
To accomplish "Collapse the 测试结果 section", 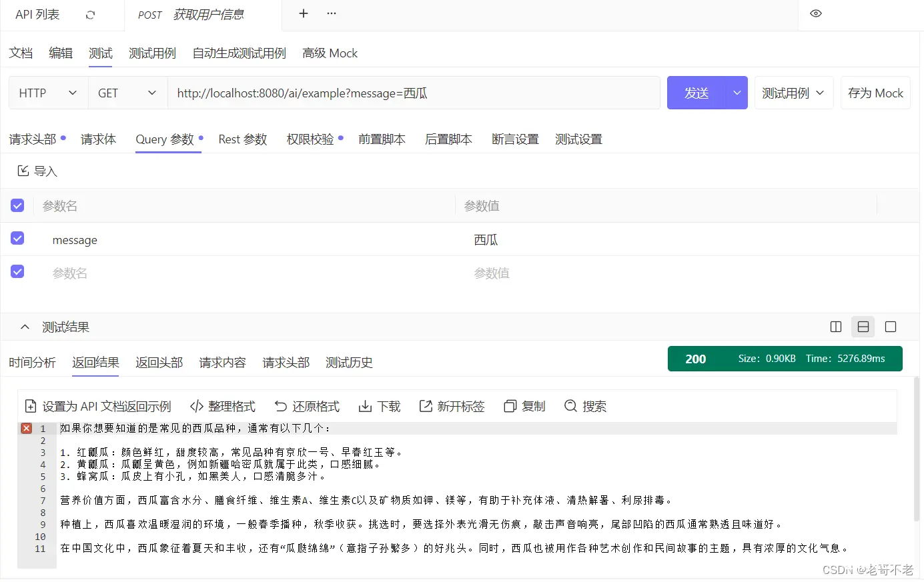I will pos(25,327).
